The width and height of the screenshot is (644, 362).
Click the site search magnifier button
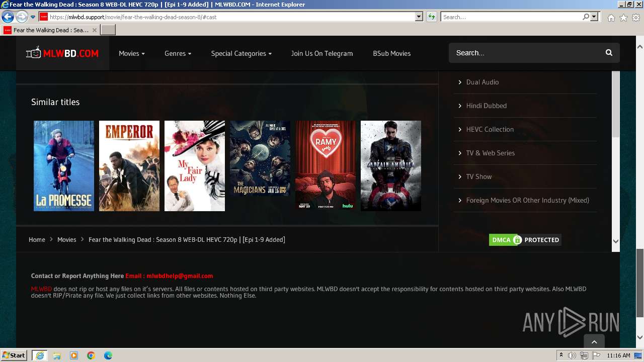[609, 53]
